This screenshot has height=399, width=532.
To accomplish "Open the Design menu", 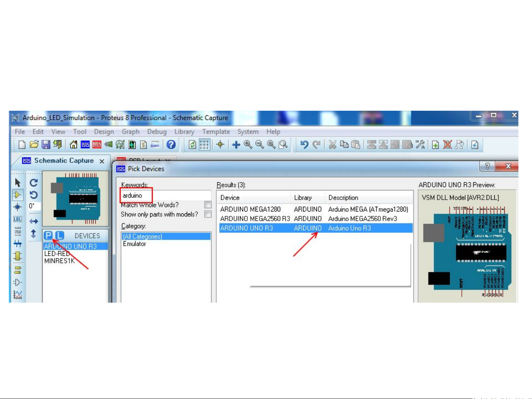I will 104,131.
